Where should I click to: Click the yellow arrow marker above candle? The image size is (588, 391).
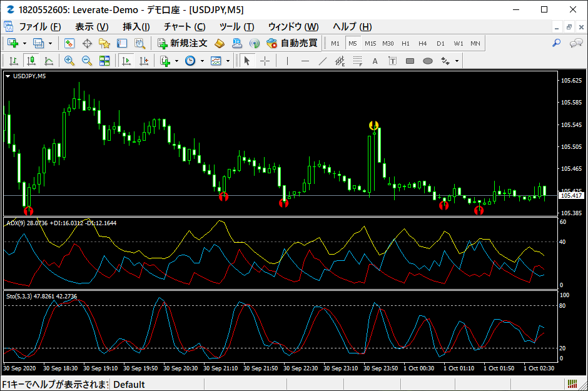373,125
